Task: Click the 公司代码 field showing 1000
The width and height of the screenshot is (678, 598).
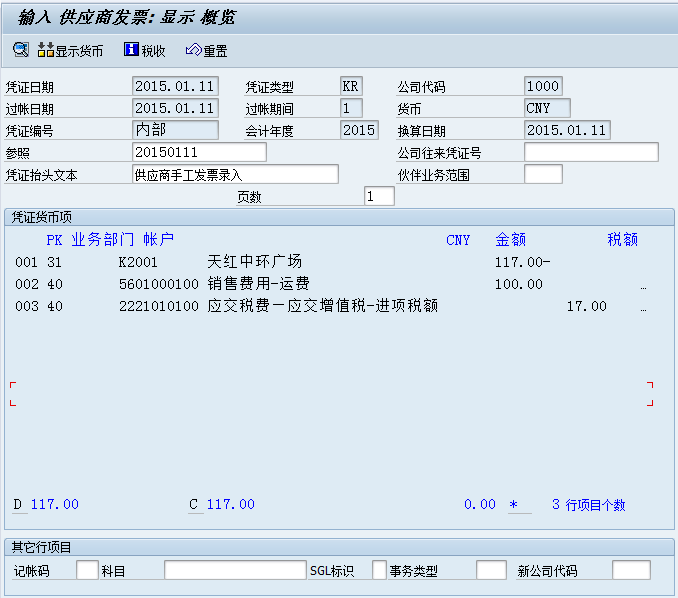Action: [543, 86]
